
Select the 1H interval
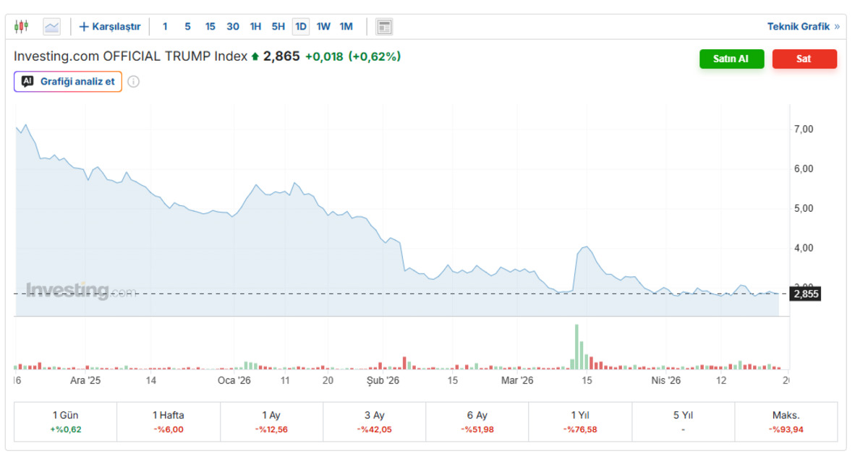255,27
